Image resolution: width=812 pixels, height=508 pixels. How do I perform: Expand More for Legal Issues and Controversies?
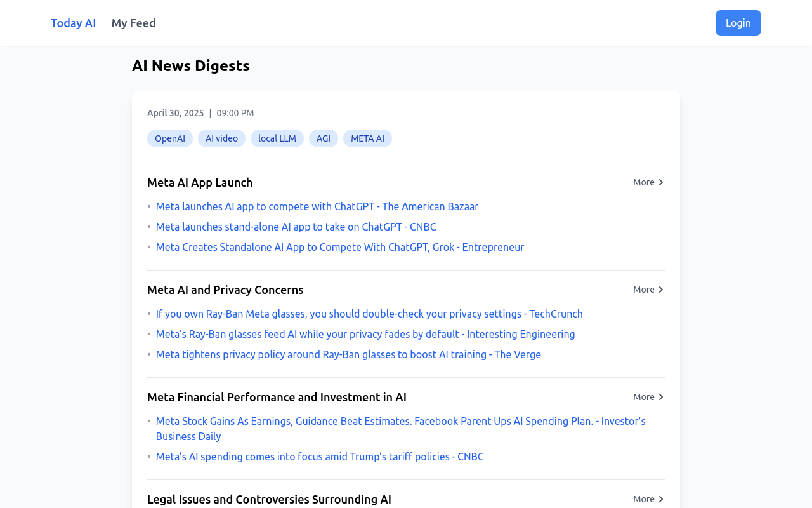pyautogui.click(x=648, y=499)
